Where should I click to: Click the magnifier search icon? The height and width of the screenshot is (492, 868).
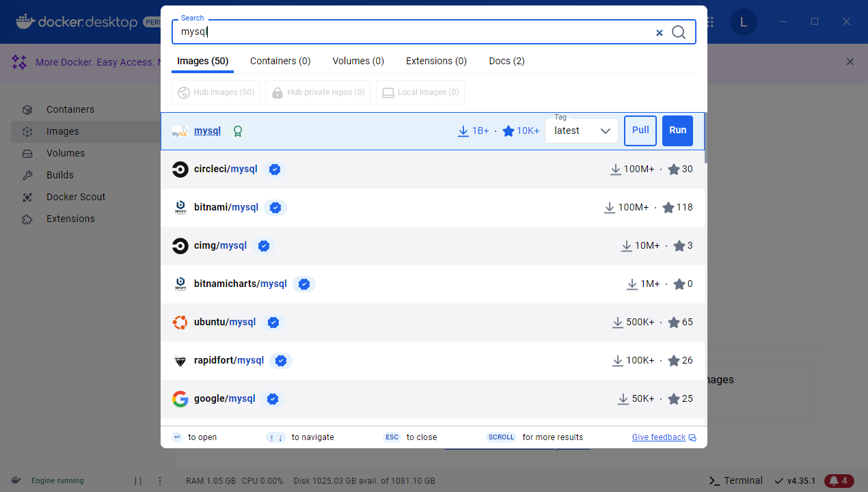pos(679,32)
